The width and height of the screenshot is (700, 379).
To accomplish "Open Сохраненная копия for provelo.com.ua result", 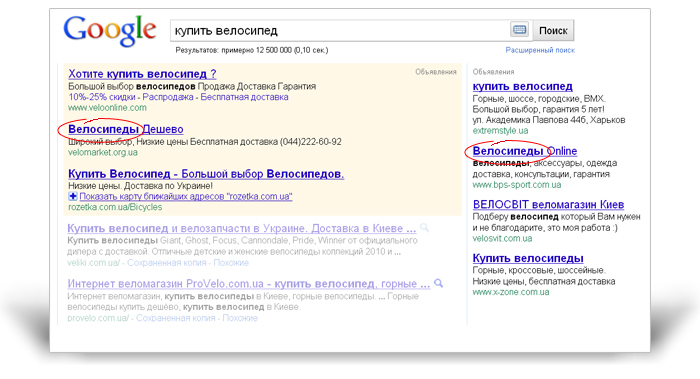I will click(175, 318).
